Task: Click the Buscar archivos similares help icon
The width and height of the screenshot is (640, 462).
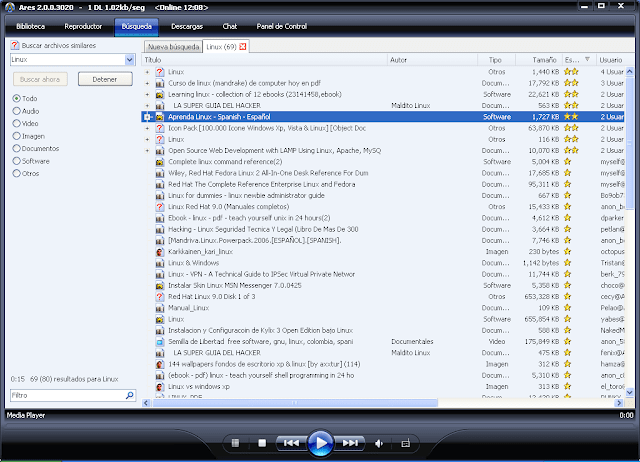Action: [x=15, y=45]
